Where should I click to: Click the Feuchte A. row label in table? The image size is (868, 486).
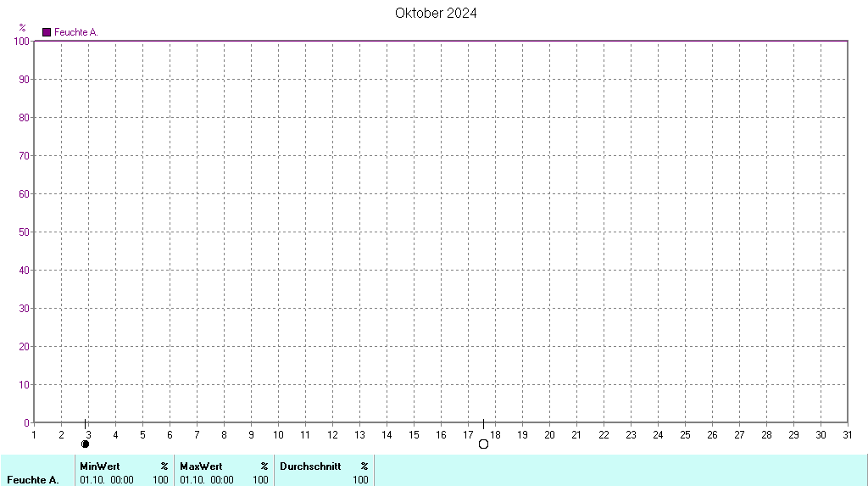coord(33,480)
